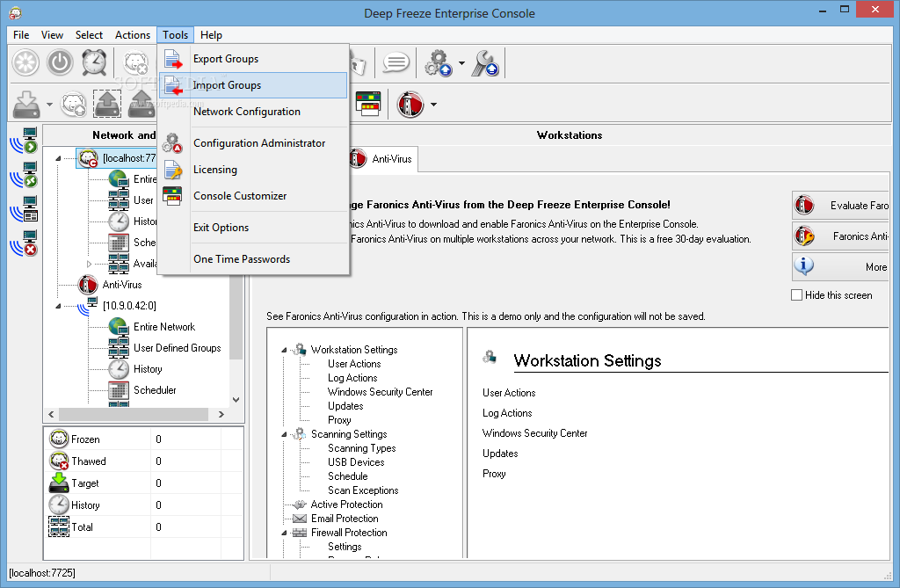Select User Defined Groups tree item
Screen dimensions: 900x588
(x=177, y=348)
